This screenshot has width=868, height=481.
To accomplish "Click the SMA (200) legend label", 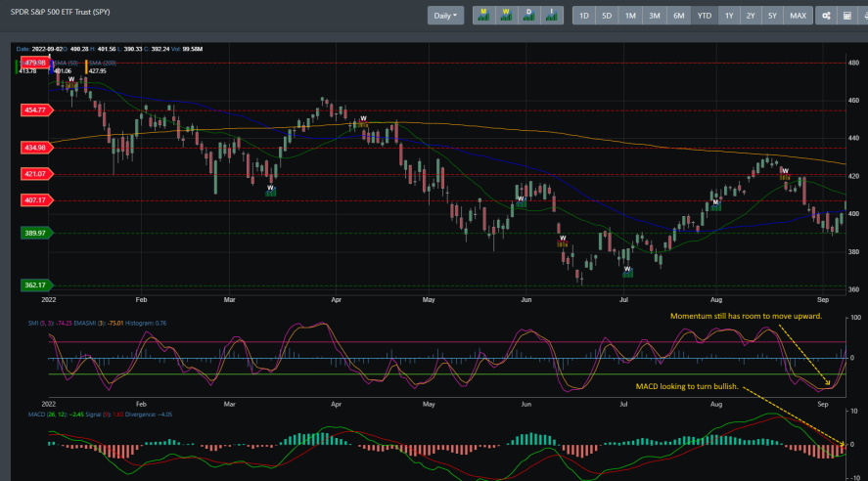I will coord(103,63).
